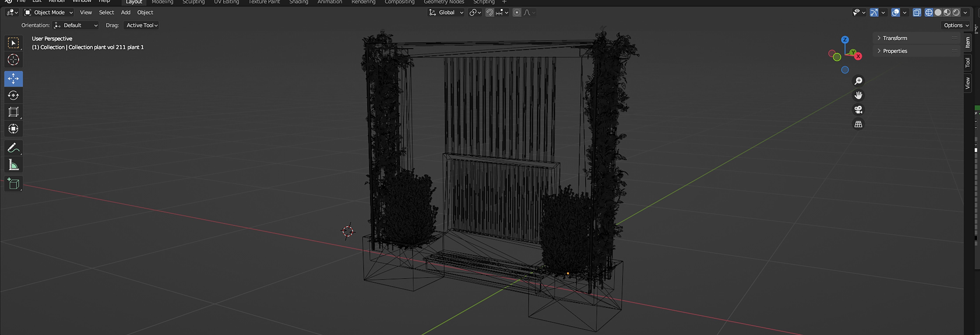The height and width of the screenshot is (335, 980).
Task: Open the gizmo options arrow
Action: [x=883, y=13]
